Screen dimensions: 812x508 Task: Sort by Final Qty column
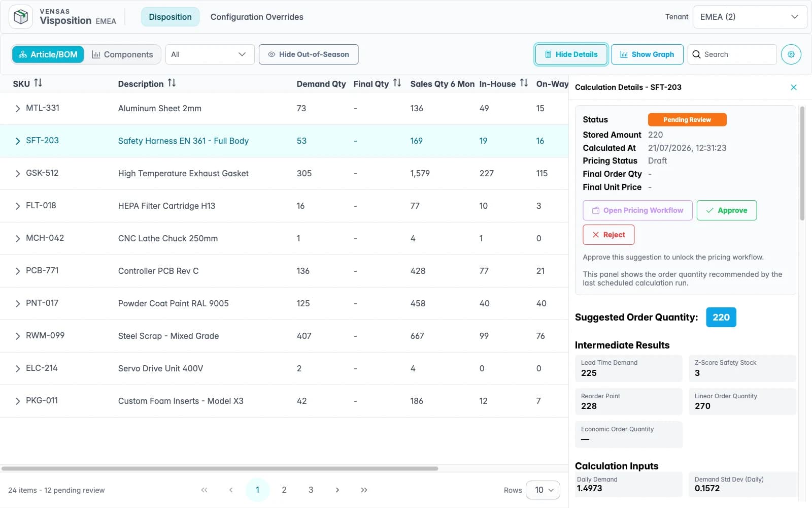(397, 83)
